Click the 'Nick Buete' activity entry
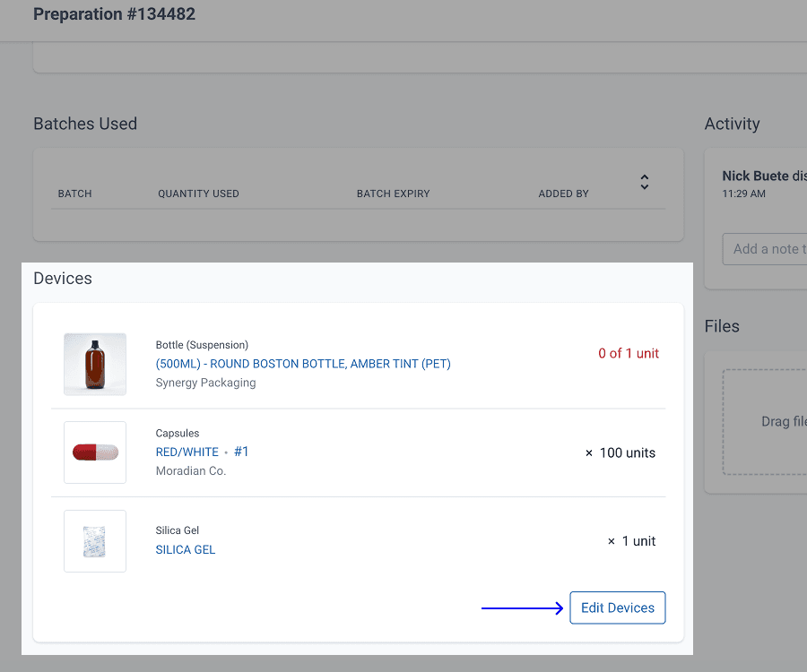807x672 pixels. click(756, 176)
